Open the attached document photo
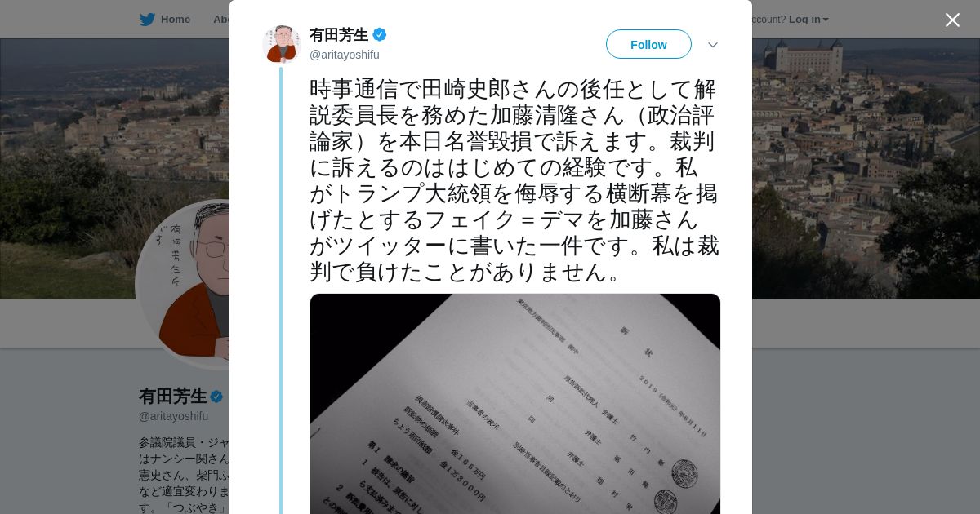Viewport: 980px width, 514px height. pos(515,404)
